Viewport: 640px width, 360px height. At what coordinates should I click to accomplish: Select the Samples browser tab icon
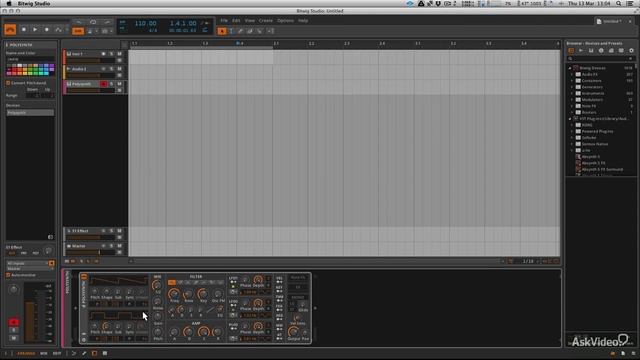click(581, 51)
